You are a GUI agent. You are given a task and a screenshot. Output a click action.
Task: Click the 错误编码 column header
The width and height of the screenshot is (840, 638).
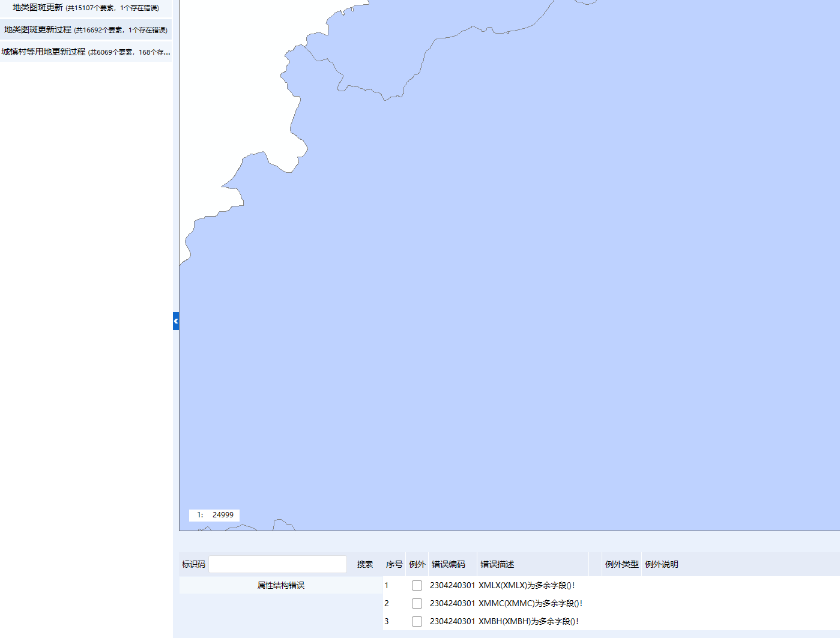[449, 564]
